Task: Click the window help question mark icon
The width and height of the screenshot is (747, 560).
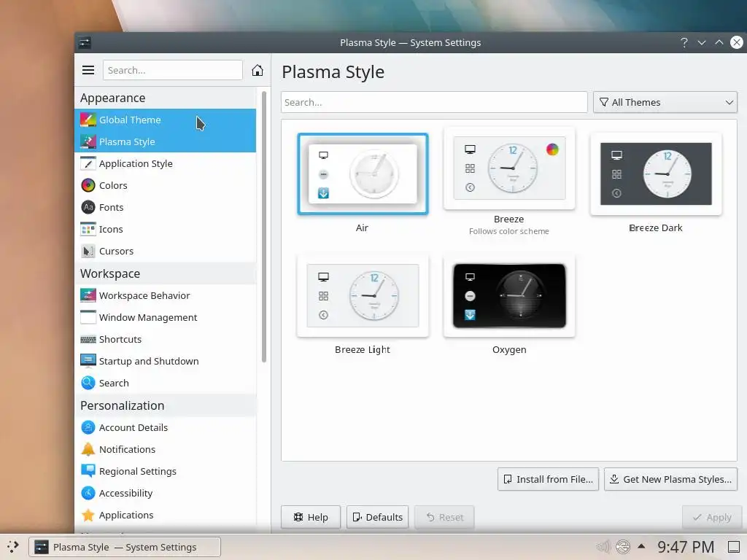Action: coord(684,42)
